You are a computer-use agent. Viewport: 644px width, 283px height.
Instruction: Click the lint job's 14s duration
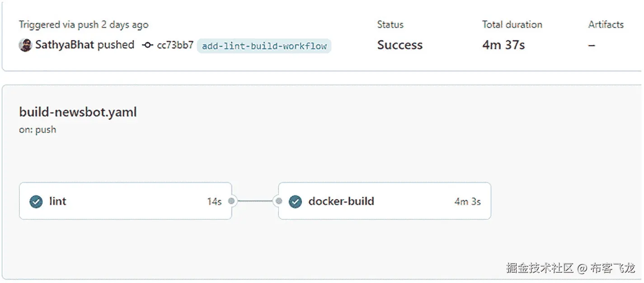pyautogui.click(x=214, y=202)
